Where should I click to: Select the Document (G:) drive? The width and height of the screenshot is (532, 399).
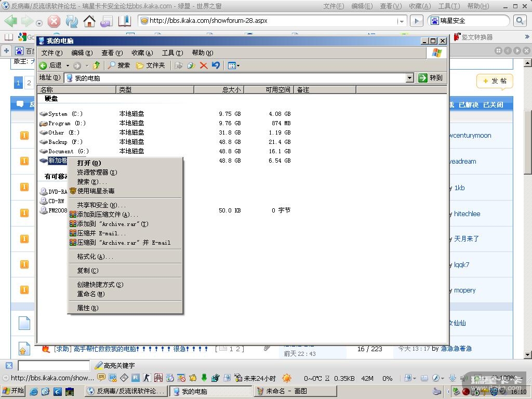point(64,151)
